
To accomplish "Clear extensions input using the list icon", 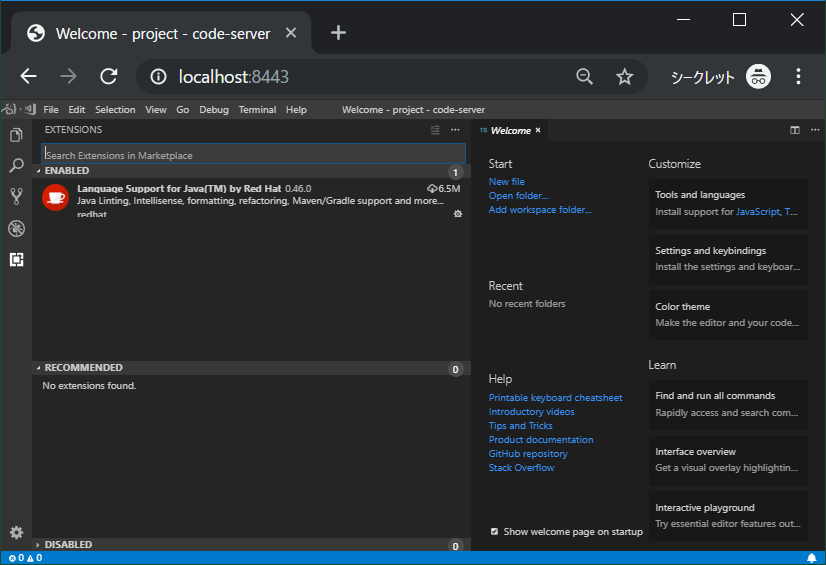I will pyautogui.click(x=435, y=130).
